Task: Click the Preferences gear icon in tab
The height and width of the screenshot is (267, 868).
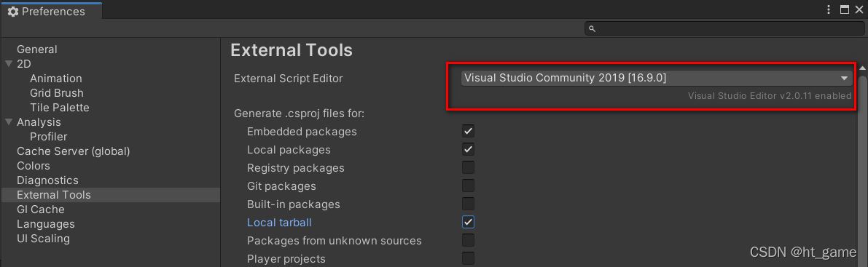Action: [12, 11]
